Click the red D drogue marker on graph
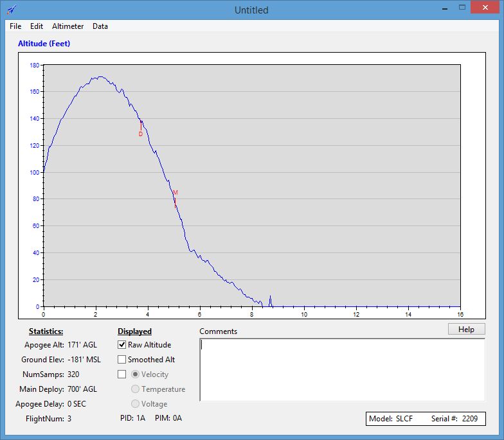Screen dimensions: 504x440 (x=141, y=134)
